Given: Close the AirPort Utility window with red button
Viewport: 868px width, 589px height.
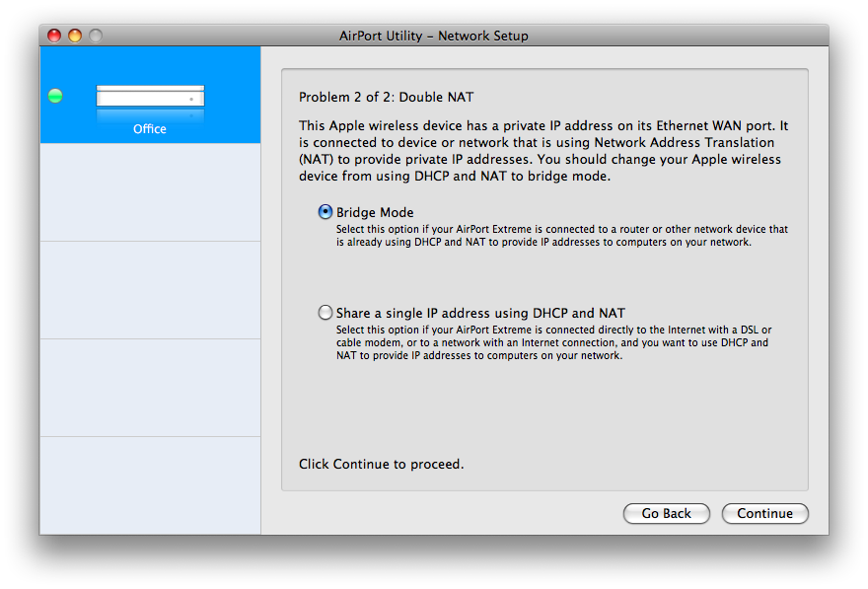Looking at the screenshot, I should click(x=54, y=36).
